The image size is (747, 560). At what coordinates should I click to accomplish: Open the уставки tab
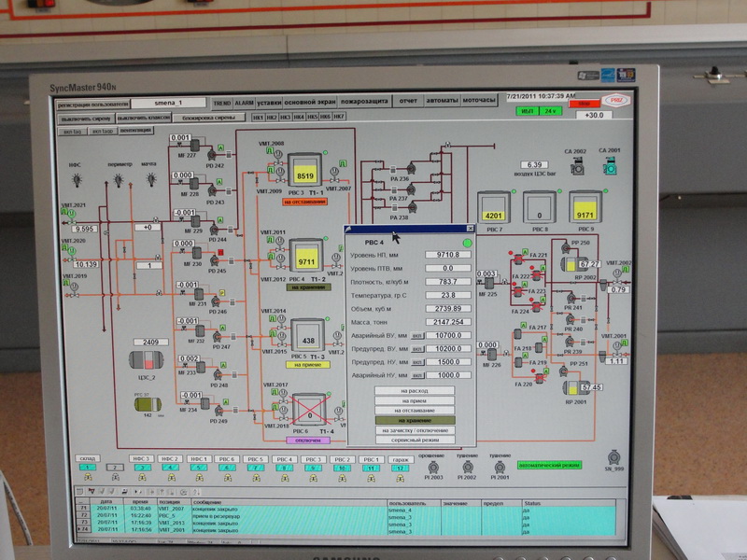point(269,103)
